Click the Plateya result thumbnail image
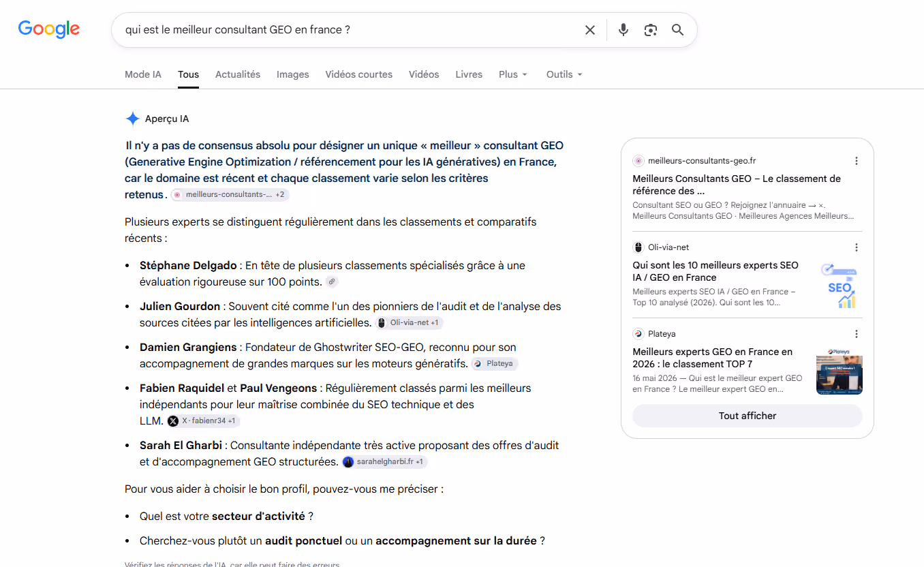This screenshot has height=567, width=924. pos(840,372)
